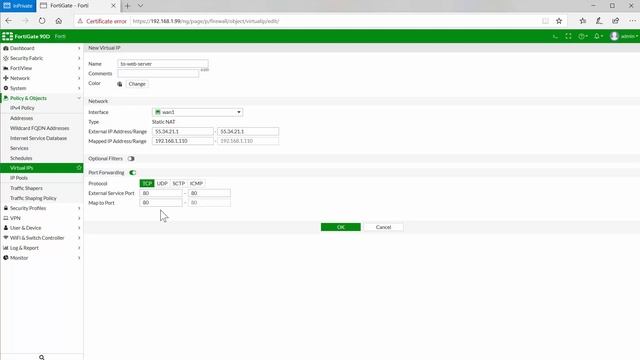
Task: Click the Name input field
Action: coord(163,64)
